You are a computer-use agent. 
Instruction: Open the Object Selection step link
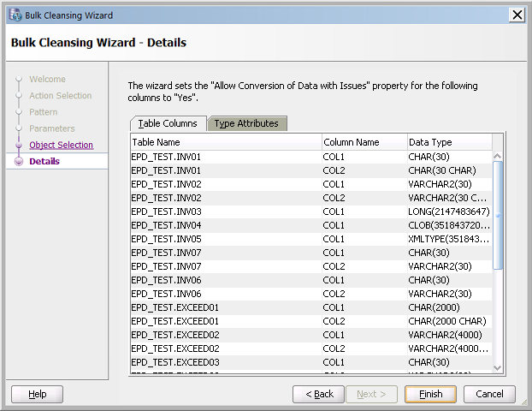click(x=61, y=145)
